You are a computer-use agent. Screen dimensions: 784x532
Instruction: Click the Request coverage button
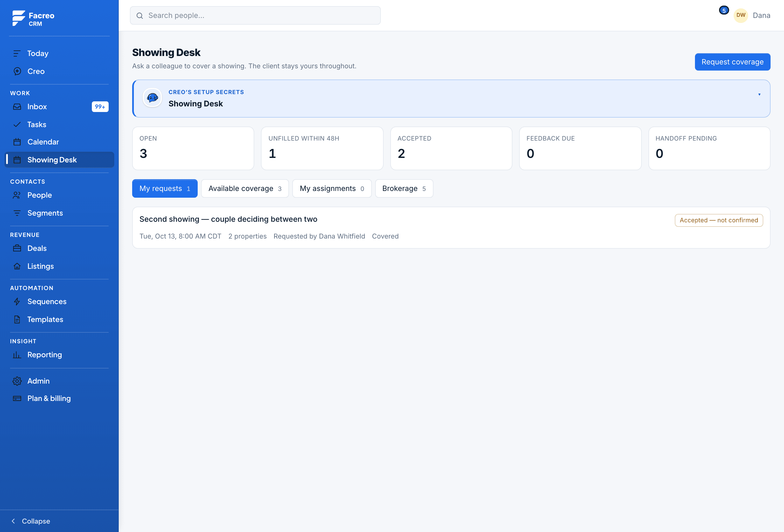pos(732,62)
